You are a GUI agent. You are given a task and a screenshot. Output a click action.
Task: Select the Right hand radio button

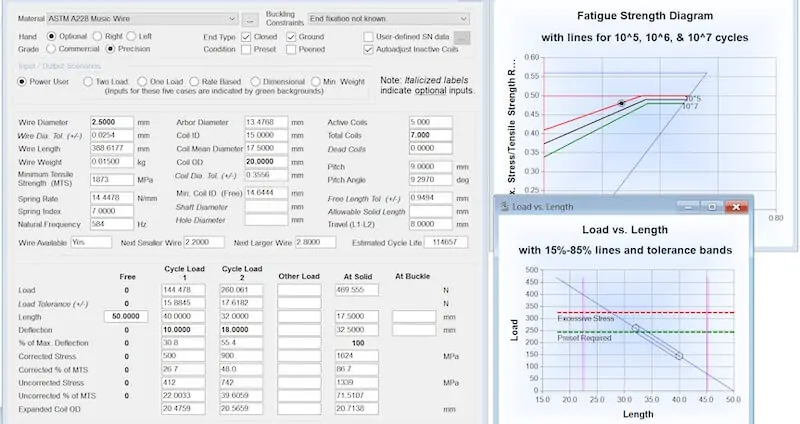98,35
